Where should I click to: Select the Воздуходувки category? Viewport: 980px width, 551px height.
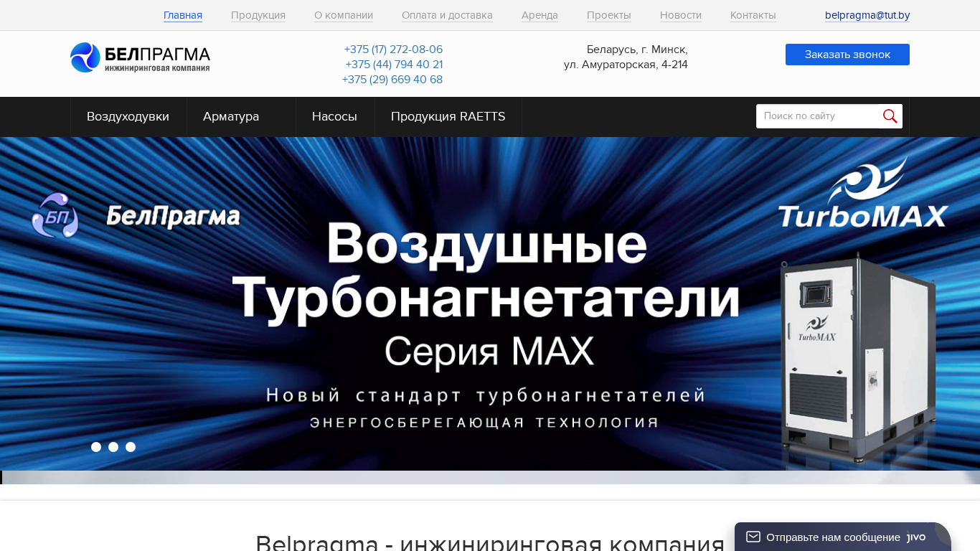(128, 117)
